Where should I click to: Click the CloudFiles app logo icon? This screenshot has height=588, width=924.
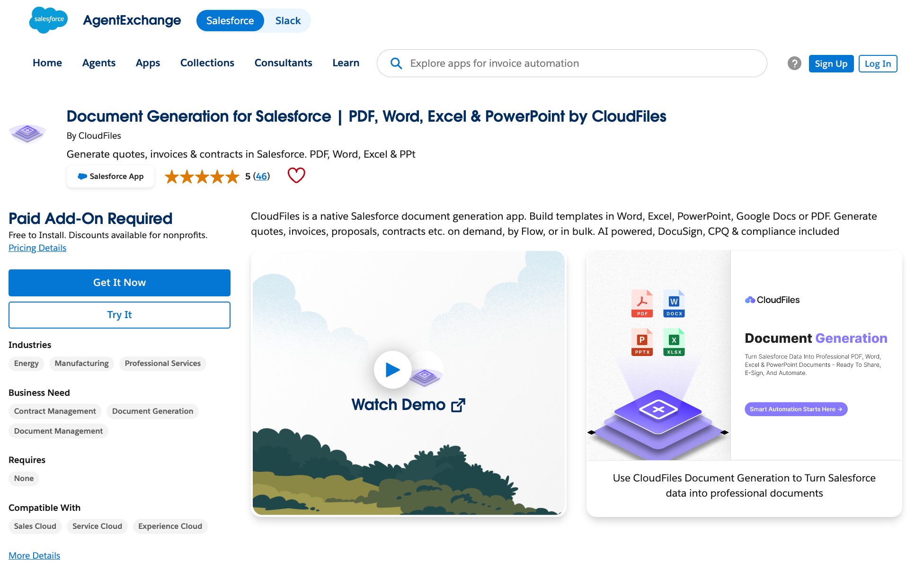[27, 133]
